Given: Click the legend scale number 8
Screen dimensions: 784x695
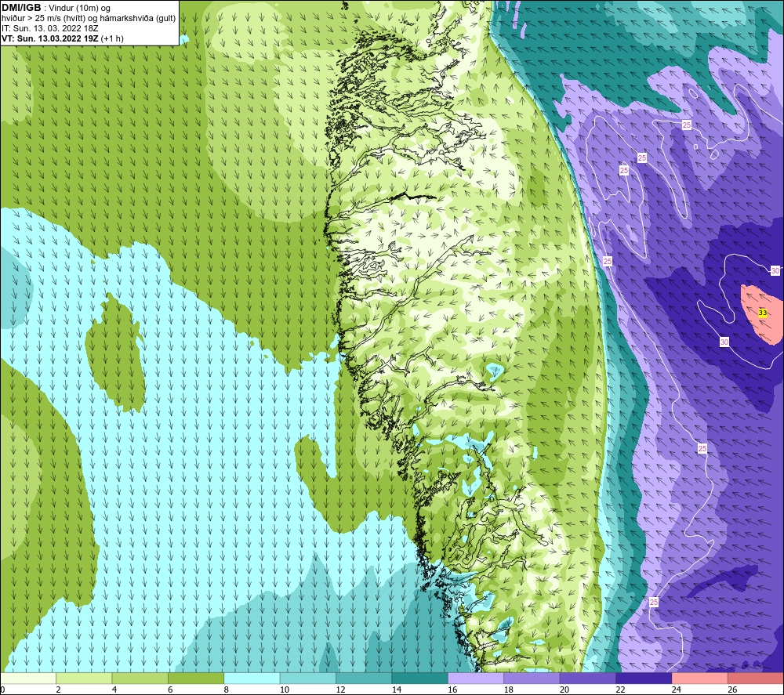Looking at the screenshot, I should tap(227, 690).
